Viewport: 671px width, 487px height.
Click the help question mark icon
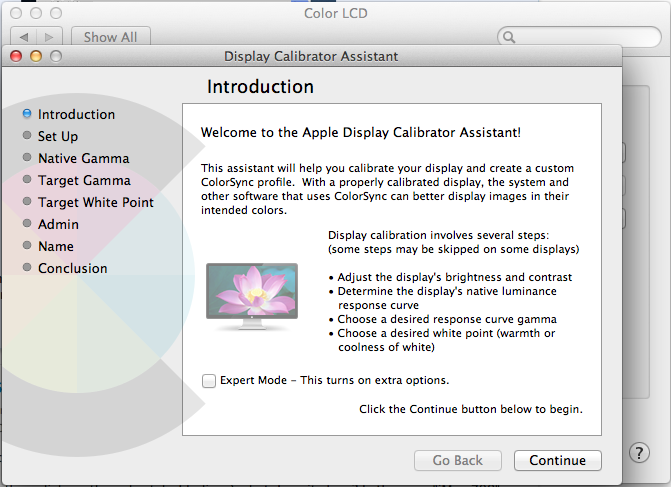click(x=640, y=453)
